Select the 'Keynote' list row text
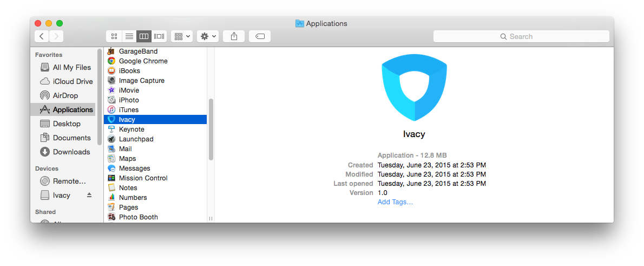The width and height of the screenshot is (644, 266). (x=132, y=129)
